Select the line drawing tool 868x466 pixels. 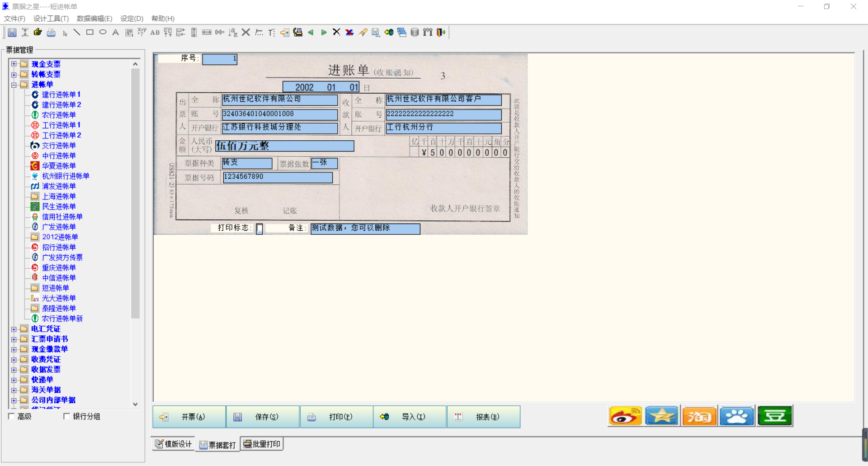pyautogui.click(x=77, y=32)
